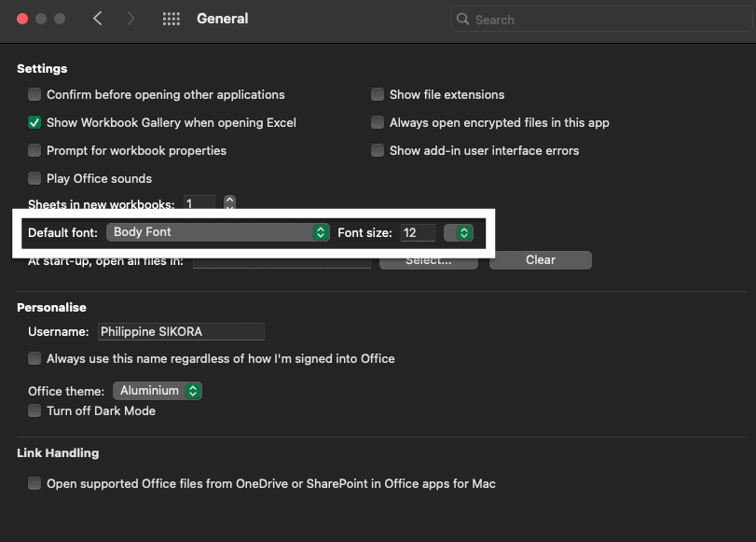The height and width of the screenshot is (542, 756).
Task: Open the Show All preferences grid
Action: click(171, 18)
